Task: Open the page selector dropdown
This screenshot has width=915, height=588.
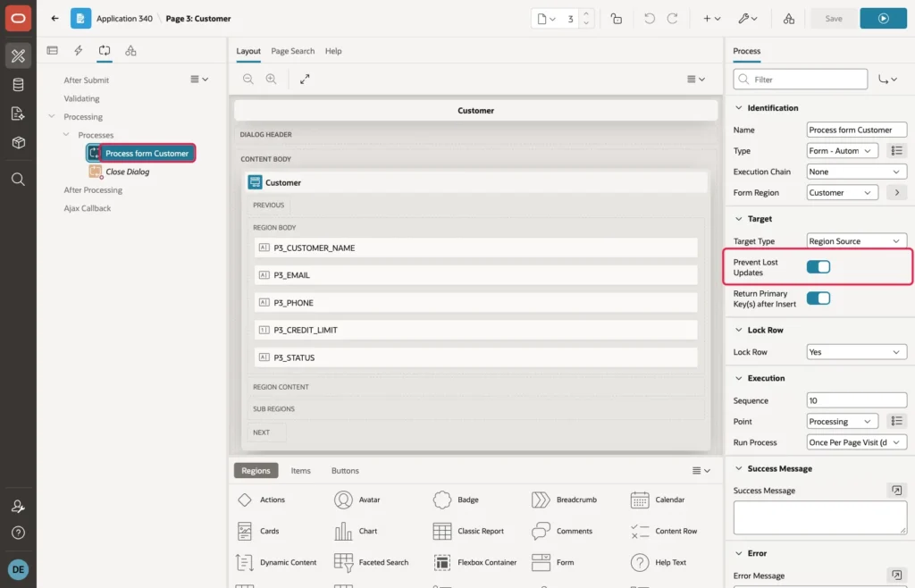Action: 546,19
